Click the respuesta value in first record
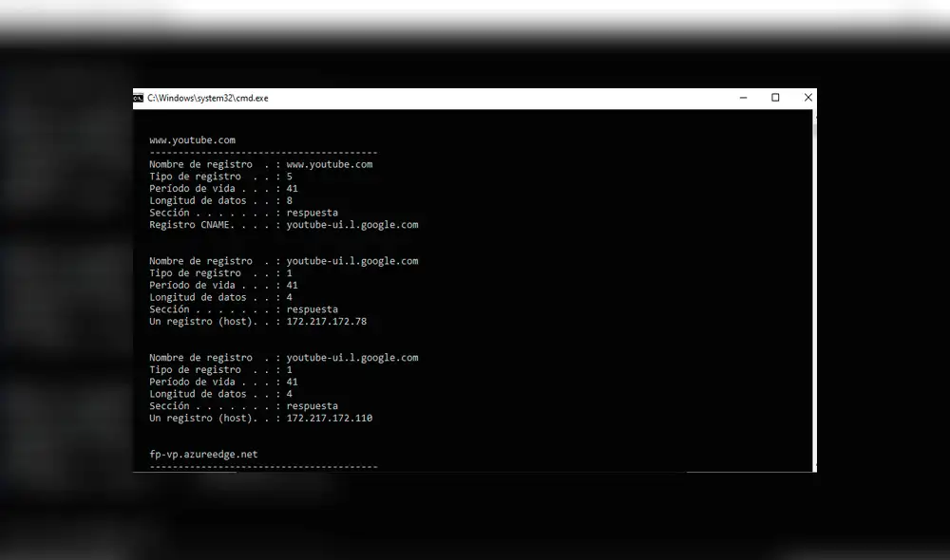The width and height of the screenshot is (950, 560). pos(313,213)
